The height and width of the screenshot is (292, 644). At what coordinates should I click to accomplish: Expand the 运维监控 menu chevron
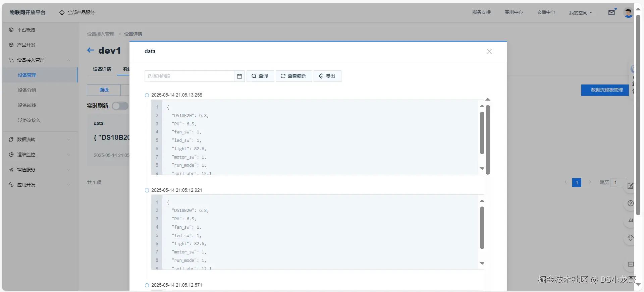click(69, 155)
